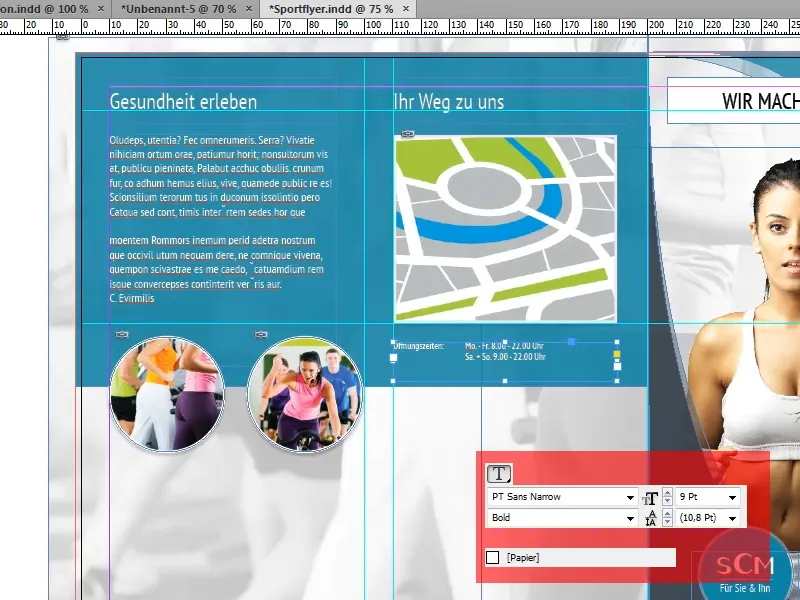The height and width of the screenshot is (600, 800).
Task: Switch to the *Sportflyer.indd @ 75 % tab
Action: point(331,9)
